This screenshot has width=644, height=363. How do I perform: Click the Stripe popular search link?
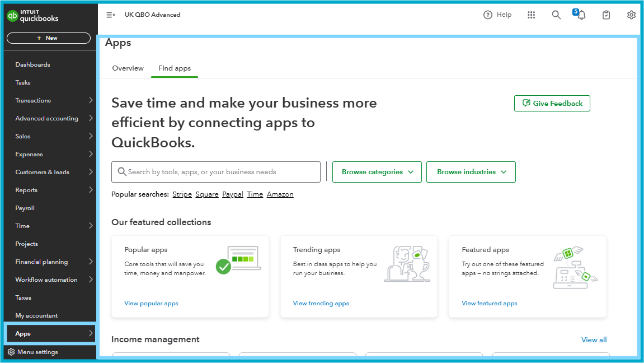[x=182, y=194]
